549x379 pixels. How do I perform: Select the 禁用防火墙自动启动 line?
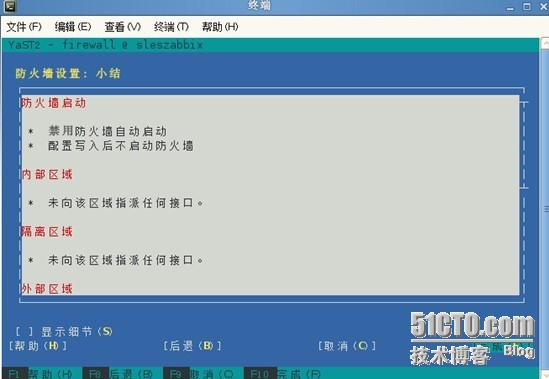pos(107,131)
